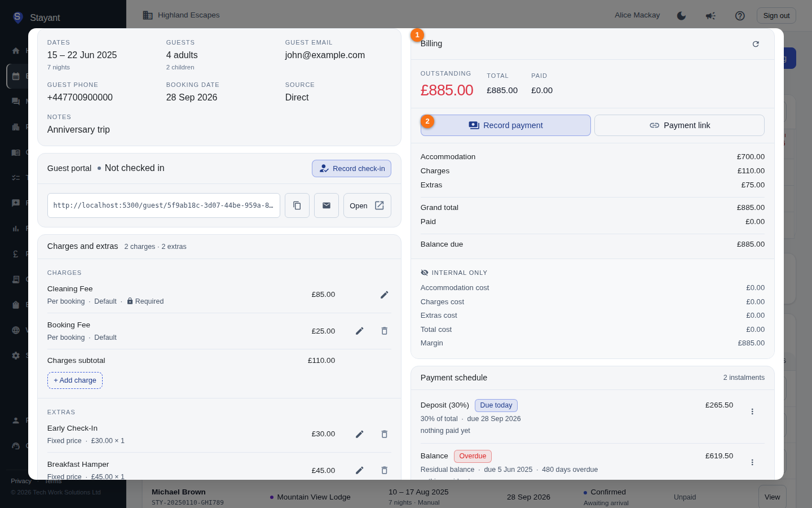This screenshot has height=508, width=812.
Task: Open Deposit (30%) instalment options menu
Action: (752, 411)
